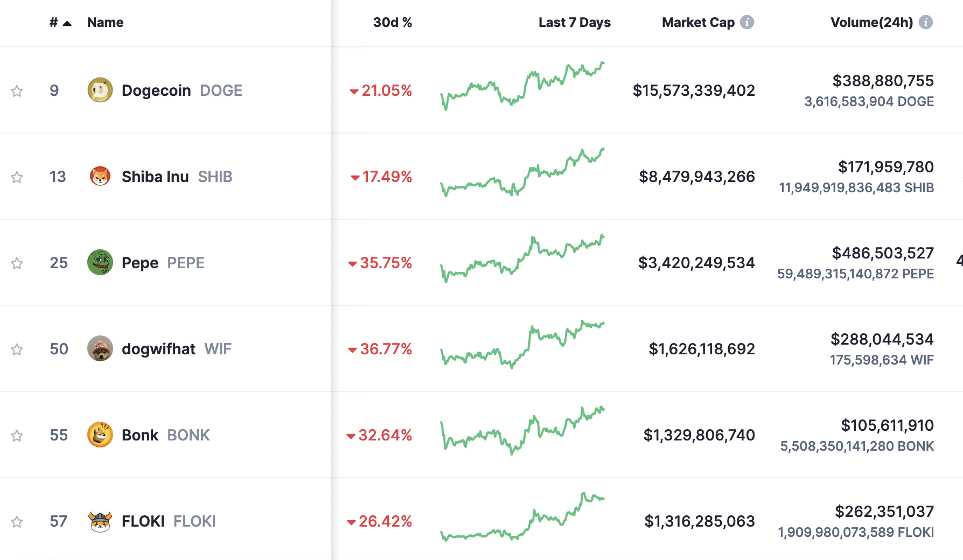Click the Shiba Inu coin logo
The width and height of the screenshot is (963, 560).
point(100,176)
